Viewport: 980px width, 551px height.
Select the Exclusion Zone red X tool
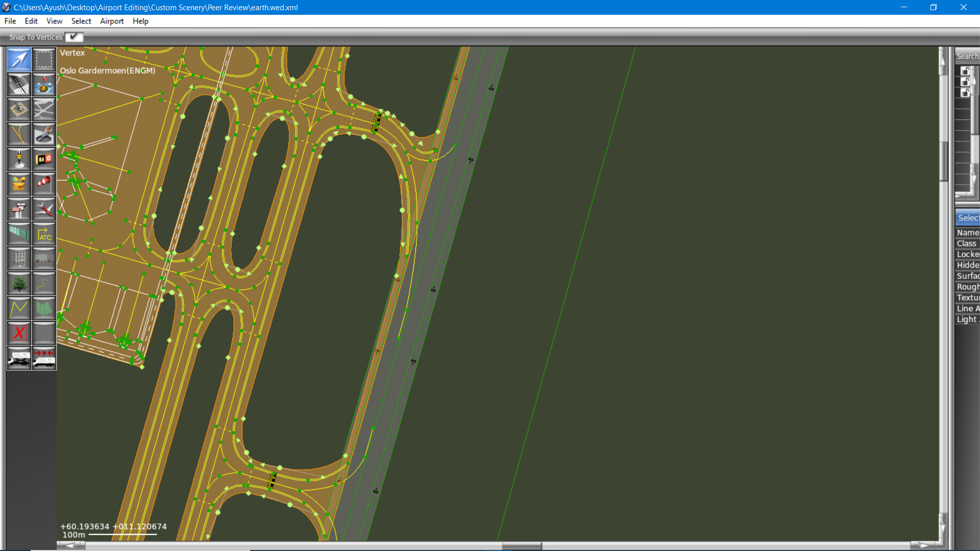point(19,333)
